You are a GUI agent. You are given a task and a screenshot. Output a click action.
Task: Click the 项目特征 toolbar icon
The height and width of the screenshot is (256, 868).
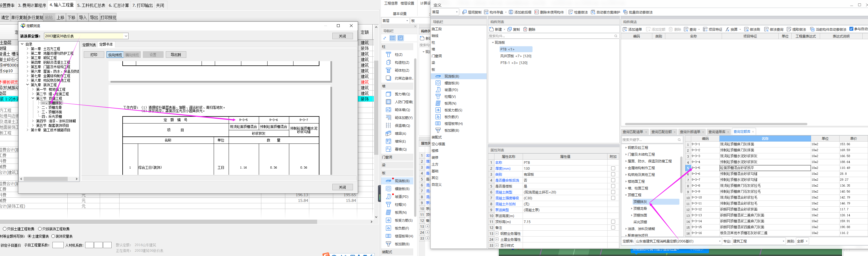tap(705, 29)
